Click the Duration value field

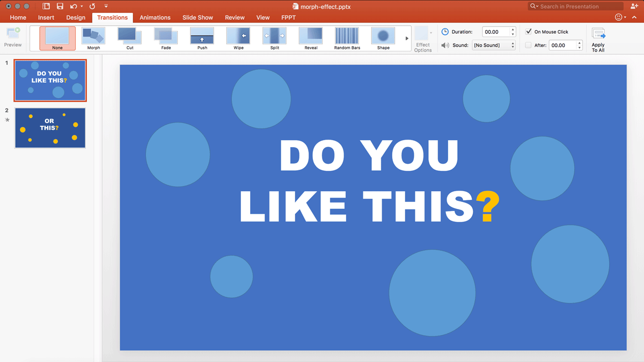tap(495, 32)
